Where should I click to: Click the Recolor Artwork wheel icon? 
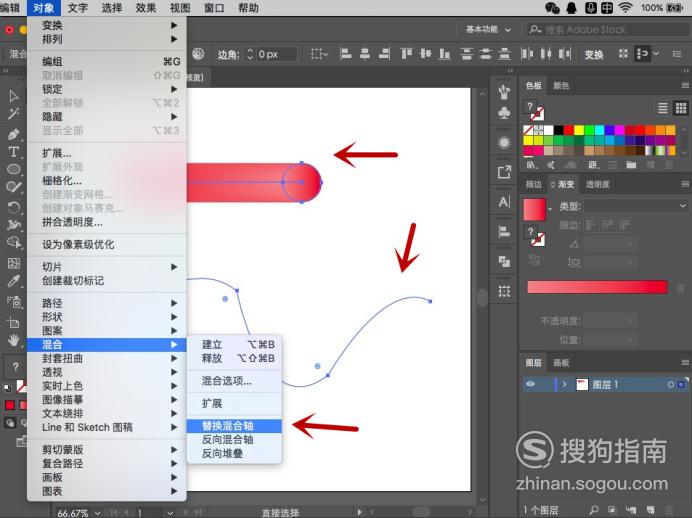tap(198, 54)
